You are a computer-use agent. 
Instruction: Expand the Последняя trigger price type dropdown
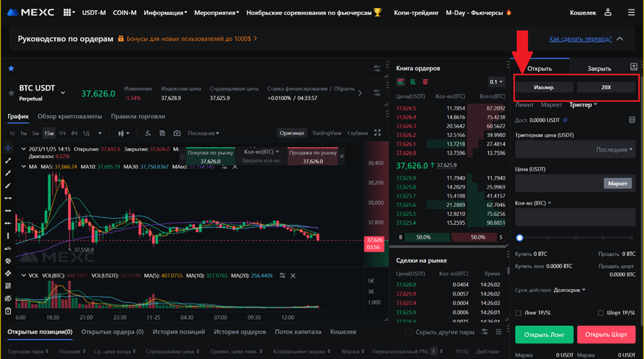pos(614,149)
